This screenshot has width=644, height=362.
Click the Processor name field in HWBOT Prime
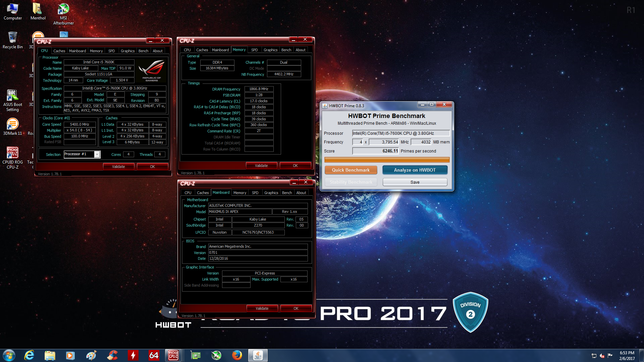401,133
